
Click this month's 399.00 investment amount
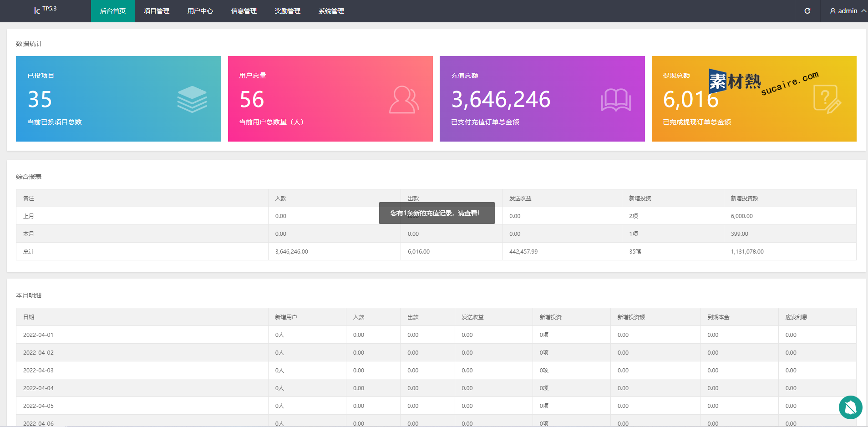pos(740,234)
